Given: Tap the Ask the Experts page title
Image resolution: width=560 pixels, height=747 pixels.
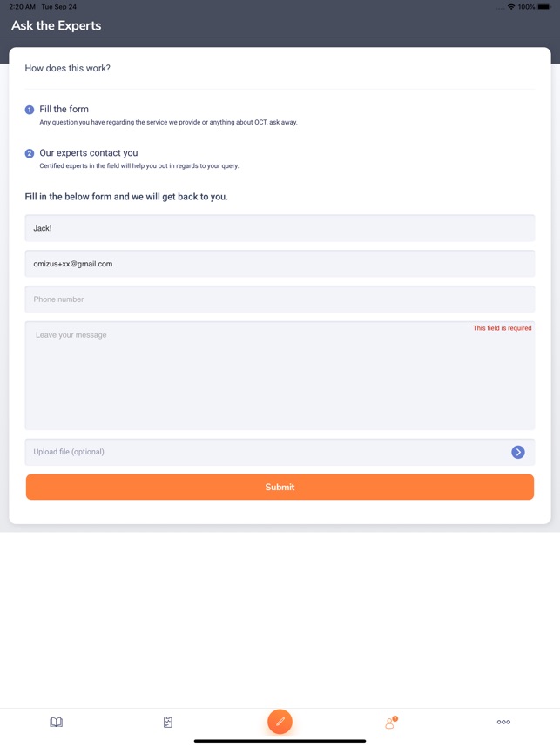Looking at the screenshot, I should tap(57, 25).
